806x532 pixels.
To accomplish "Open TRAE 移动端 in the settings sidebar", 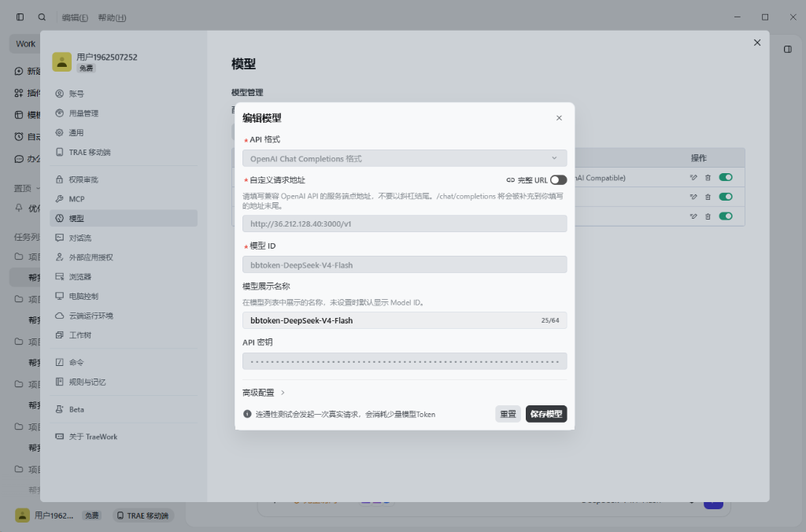I will [x=124, y=152].
